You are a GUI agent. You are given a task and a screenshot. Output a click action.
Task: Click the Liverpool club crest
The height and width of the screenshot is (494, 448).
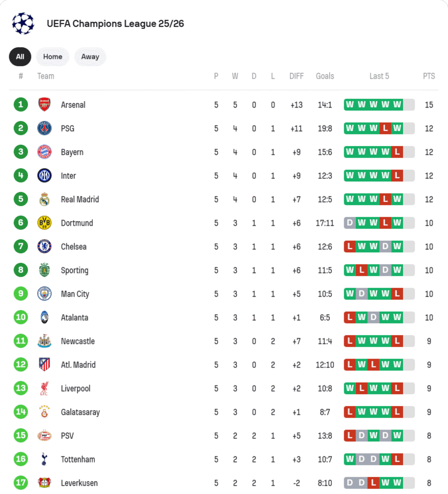(x=44, y=388)
